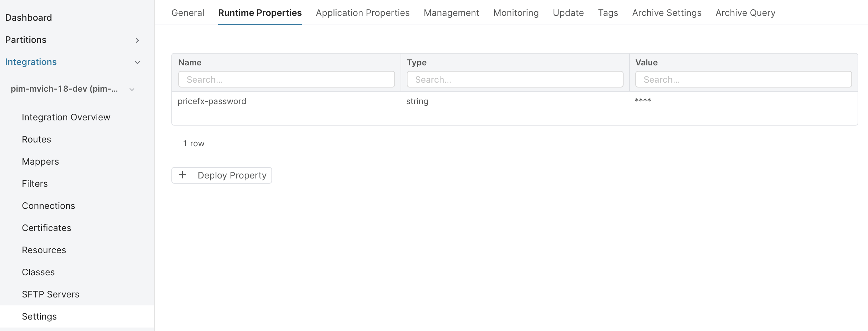Open the Monitoring tab
The height and width of the screenshot is (331, 868).
[516, 13]
